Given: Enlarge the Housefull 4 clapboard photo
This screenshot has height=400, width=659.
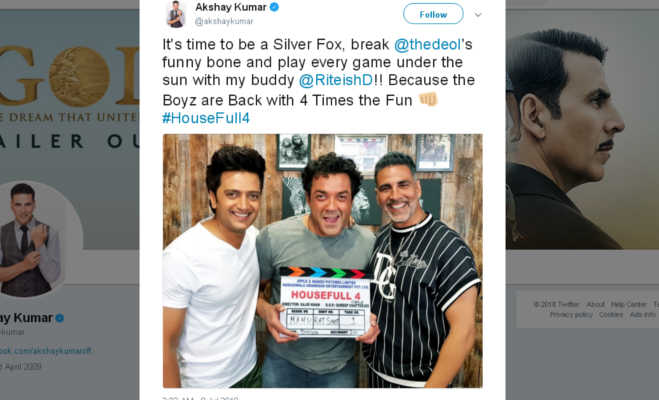Looking at the screenshot, I should click(323, 261).
